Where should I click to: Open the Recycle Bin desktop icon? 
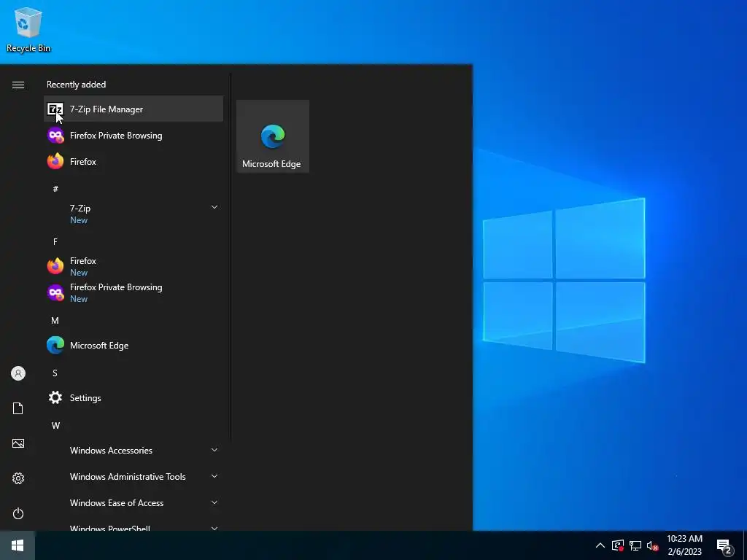pyautogui.click(x=28, y=29)
